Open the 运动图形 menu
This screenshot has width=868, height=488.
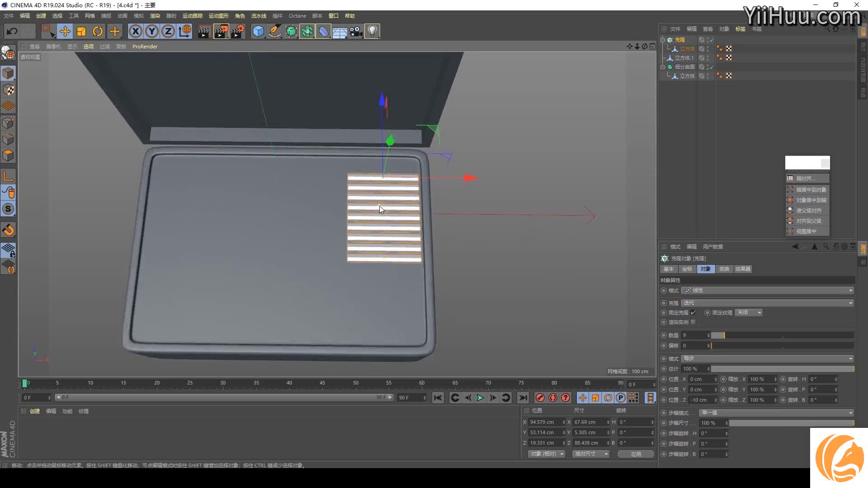[x=219, y=16]
